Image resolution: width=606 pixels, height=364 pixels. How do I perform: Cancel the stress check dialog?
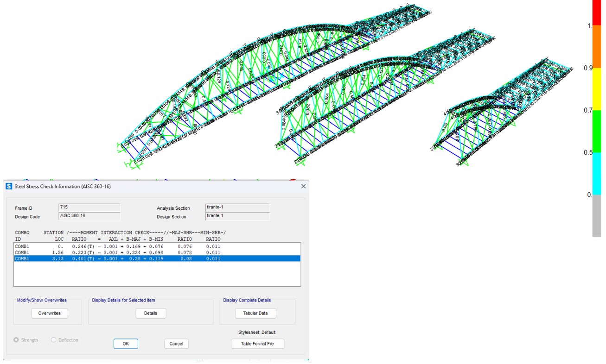[x=176, y=344]
